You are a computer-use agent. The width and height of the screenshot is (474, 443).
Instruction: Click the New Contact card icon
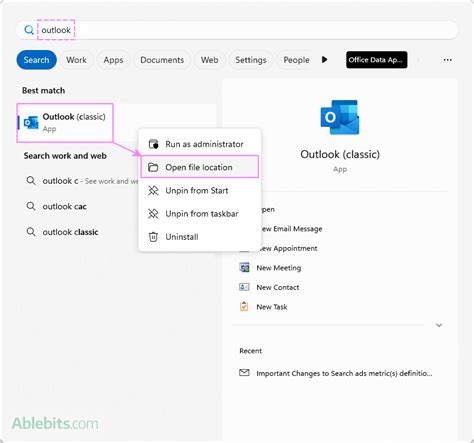244,287
